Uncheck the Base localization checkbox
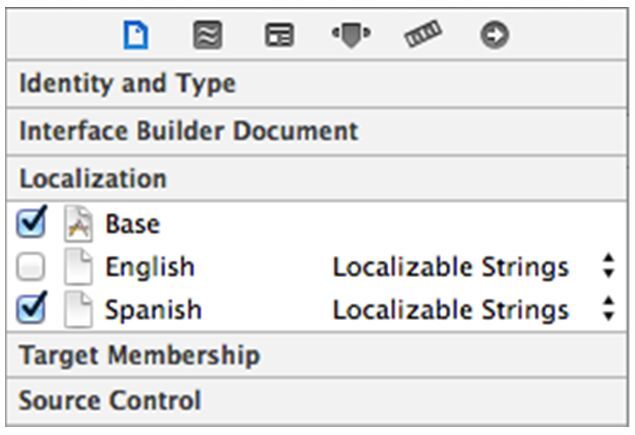The height and width of the screenshot is (435, 635). [x=31, y=223]
